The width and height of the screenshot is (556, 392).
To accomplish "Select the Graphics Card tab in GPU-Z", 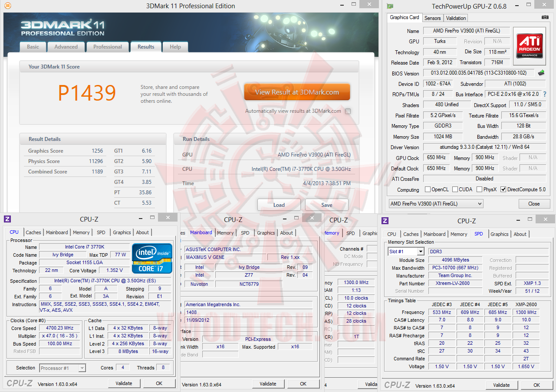I will (x=405, y=17).
